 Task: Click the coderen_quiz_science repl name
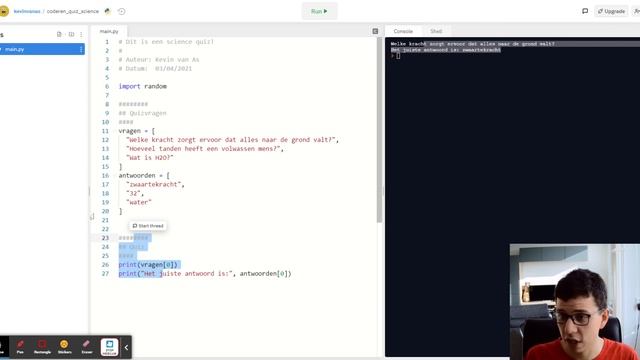point(73,11)
